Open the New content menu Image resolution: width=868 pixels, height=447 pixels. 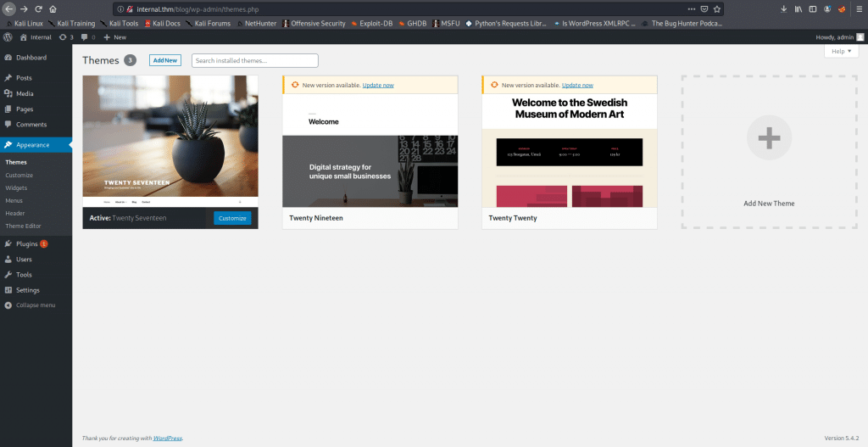coord(115,37)
